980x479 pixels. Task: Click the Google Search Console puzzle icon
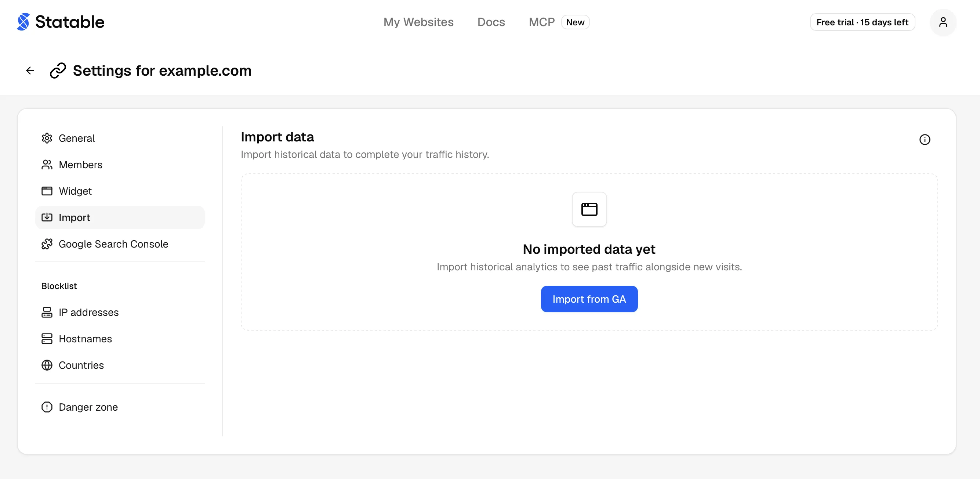pyautogui.click(x=47, y=244)
